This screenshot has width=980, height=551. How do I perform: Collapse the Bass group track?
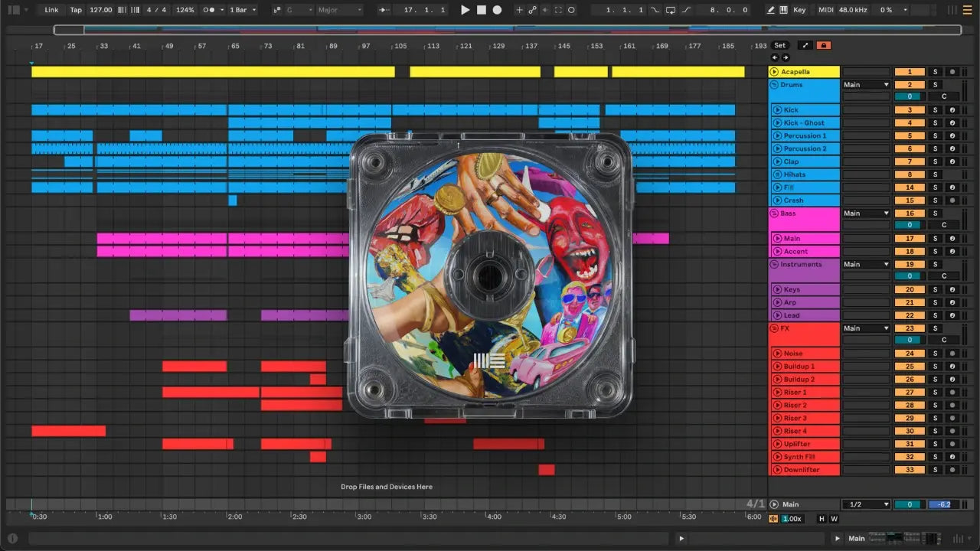click(x=774, y=214)
